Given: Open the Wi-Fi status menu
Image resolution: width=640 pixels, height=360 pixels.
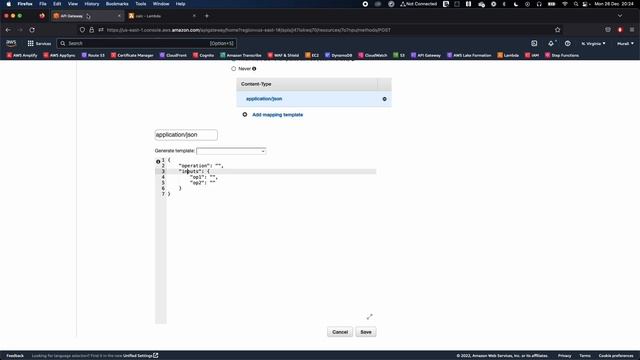Looking at the screenshot, I should (565, 4).
